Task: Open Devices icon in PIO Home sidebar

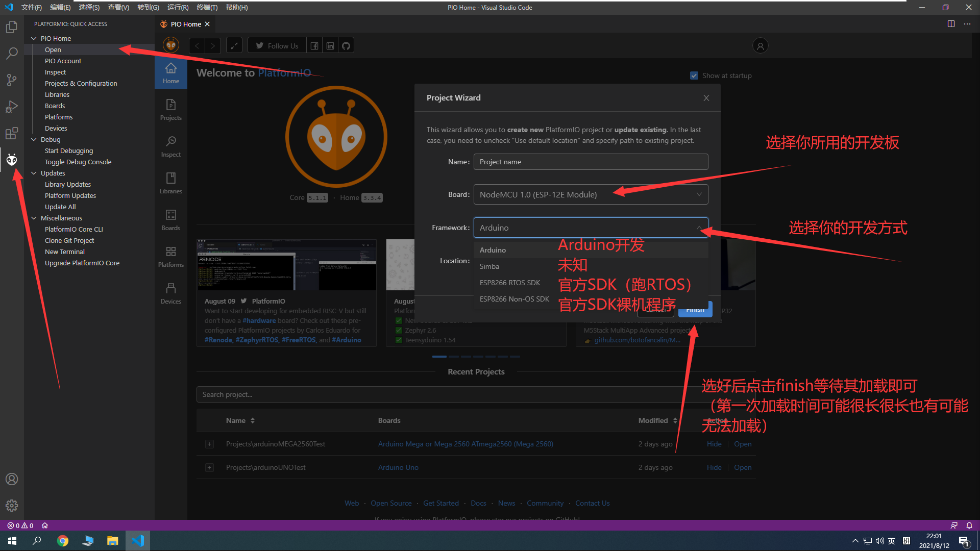Action: coord(170,293)
